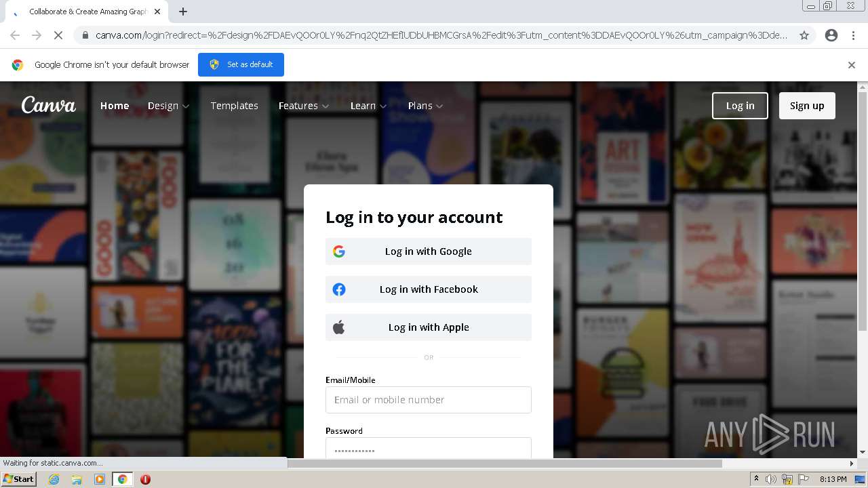Click the Sign up header button
The image size is (868, 488).
(x=807, y=106)
